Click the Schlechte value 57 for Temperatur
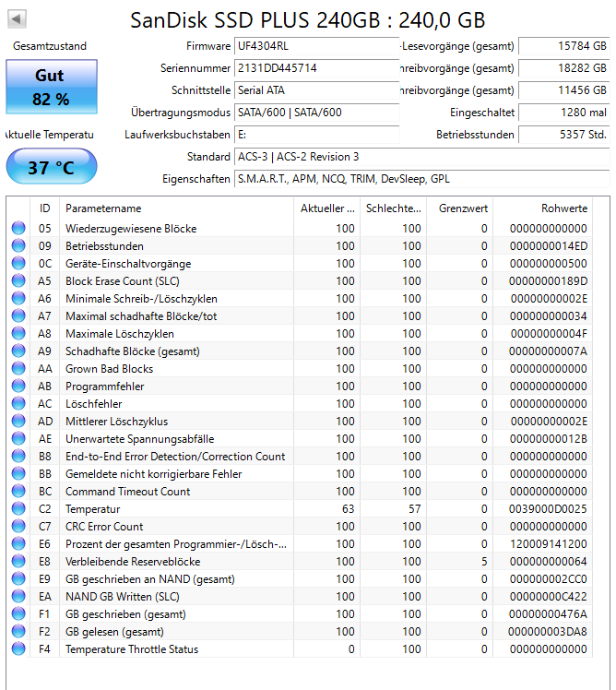Viewport: 616px width, 690px height. point(414,508)
